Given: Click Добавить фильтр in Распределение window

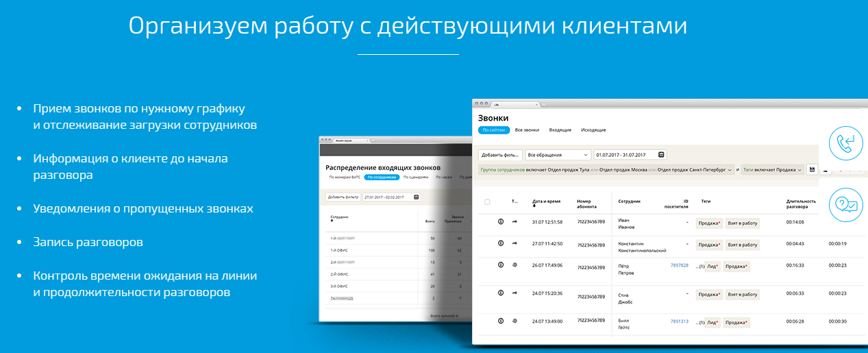Looking at the screenshot, I should pyautogui.click(x=343, y=197).
